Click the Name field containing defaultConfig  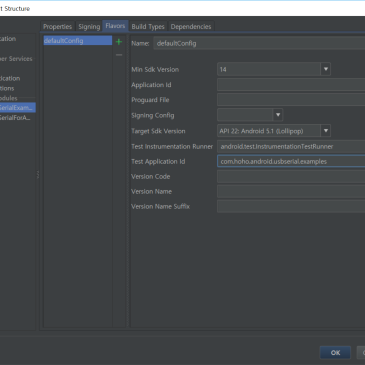[259, 43]
